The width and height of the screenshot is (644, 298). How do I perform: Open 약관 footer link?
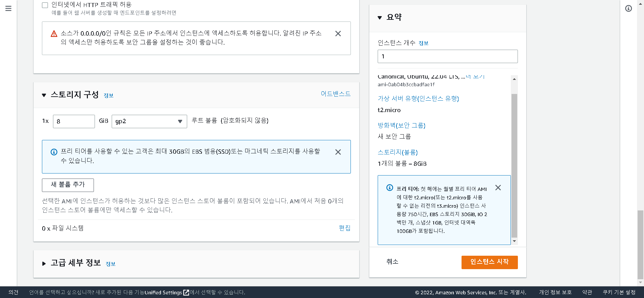pos(587,292)
